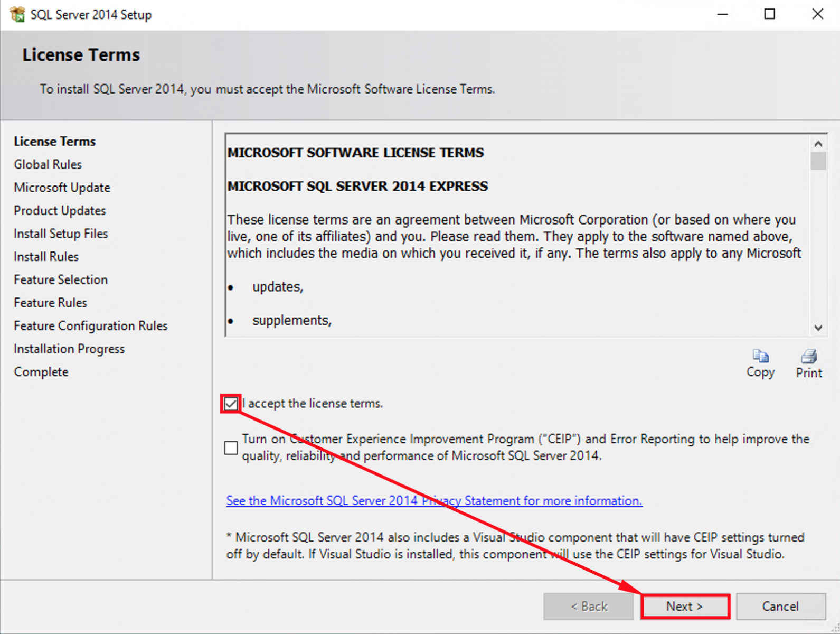The width and height of the screenshot is (840, 634).
Task: Click the 'supplements,' bullet in license text
Action: click(x=292, y=321)
